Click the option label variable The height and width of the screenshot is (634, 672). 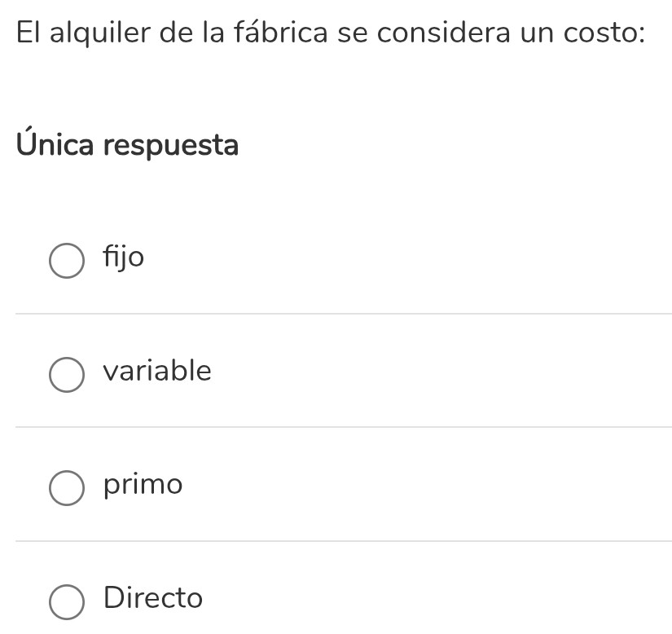157,371
